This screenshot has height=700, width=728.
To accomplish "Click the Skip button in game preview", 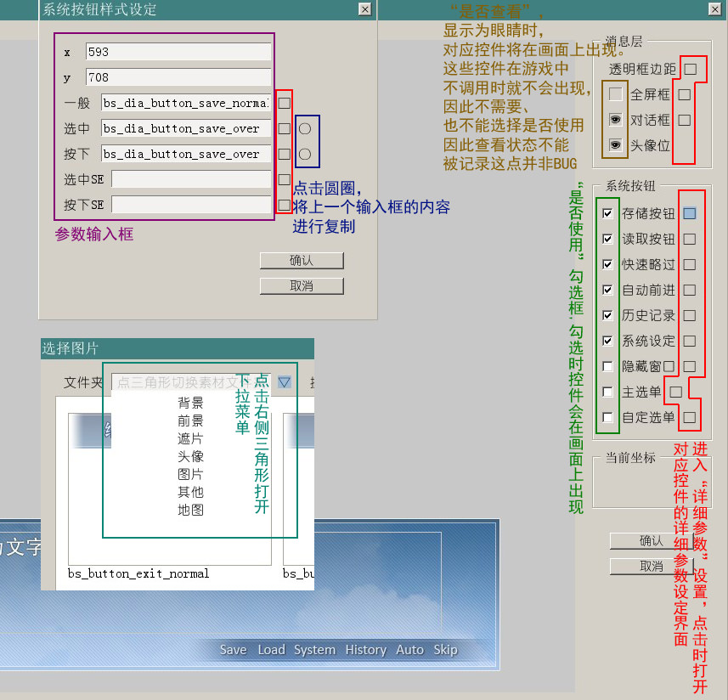I will [445, 649].
